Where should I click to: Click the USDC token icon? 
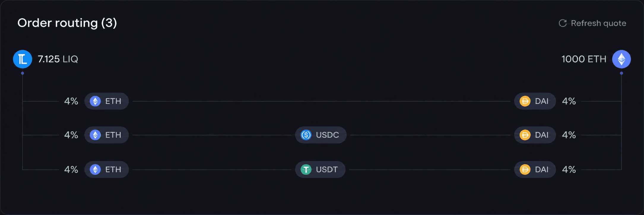click(306, 135)
